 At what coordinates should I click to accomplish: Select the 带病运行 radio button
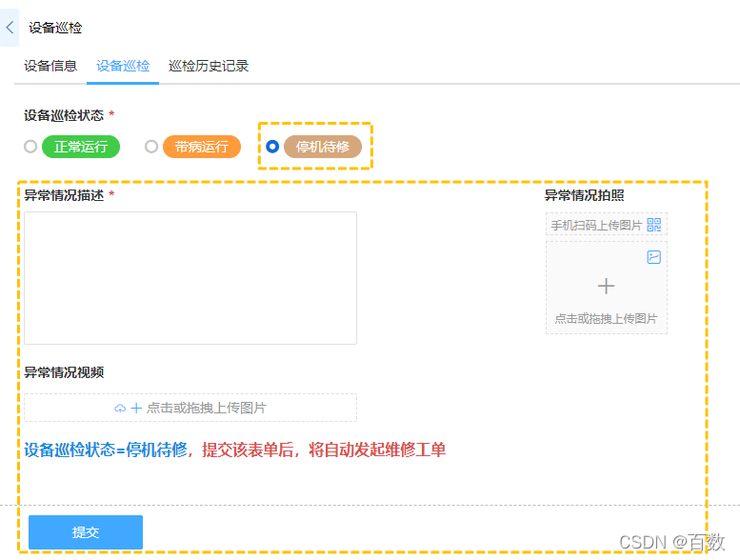point(151,147)
